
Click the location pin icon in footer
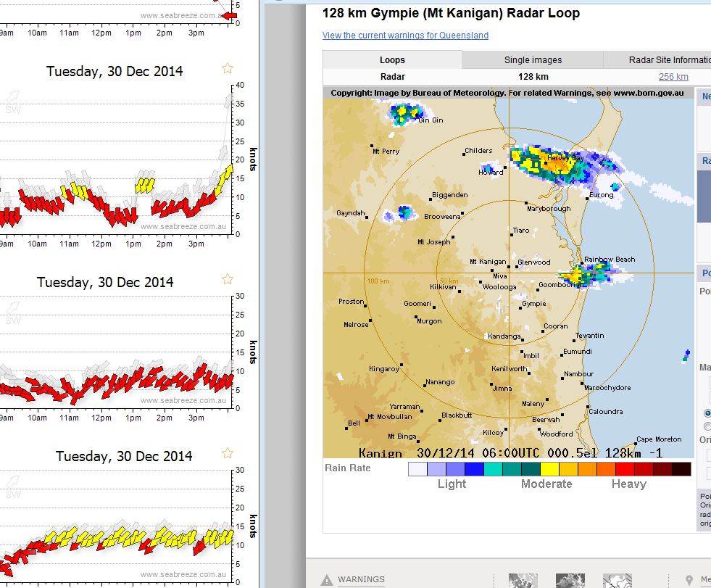coord(689,580)
